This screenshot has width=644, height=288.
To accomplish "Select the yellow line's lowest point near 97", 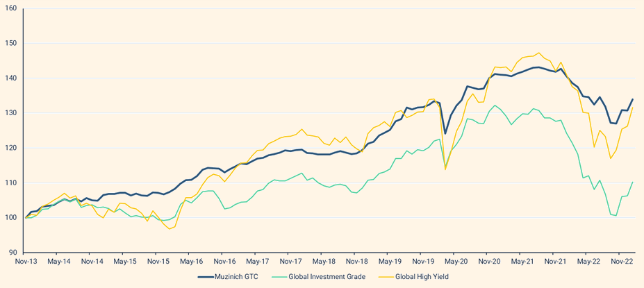I will (169, 229).
